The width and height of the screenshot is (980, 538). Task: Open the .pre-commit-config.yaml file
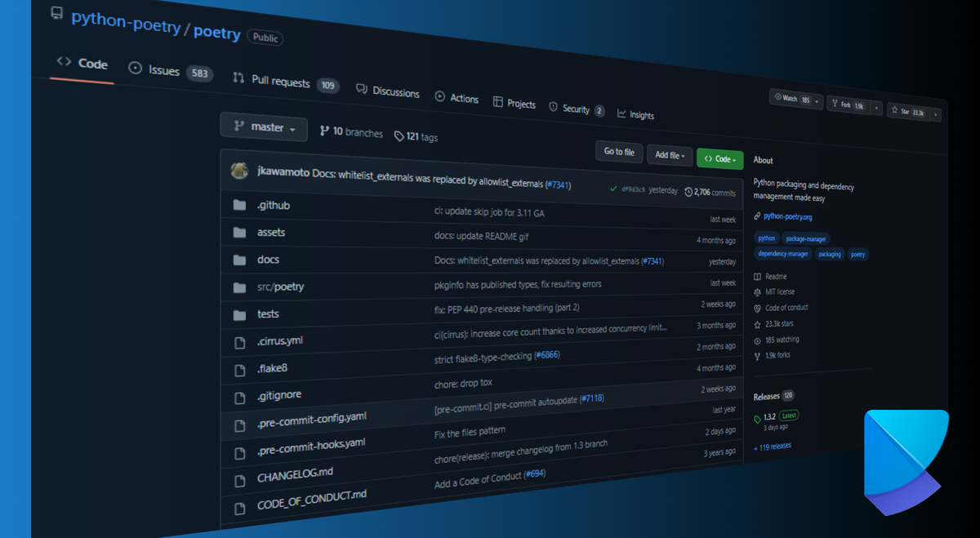312,420
